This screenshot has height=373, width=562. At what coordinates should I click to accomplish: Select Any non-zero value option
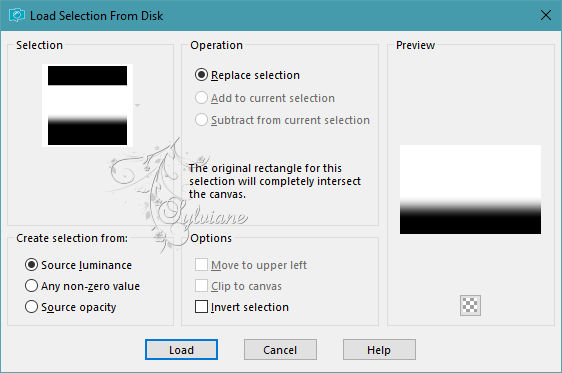tap(82, 286)
